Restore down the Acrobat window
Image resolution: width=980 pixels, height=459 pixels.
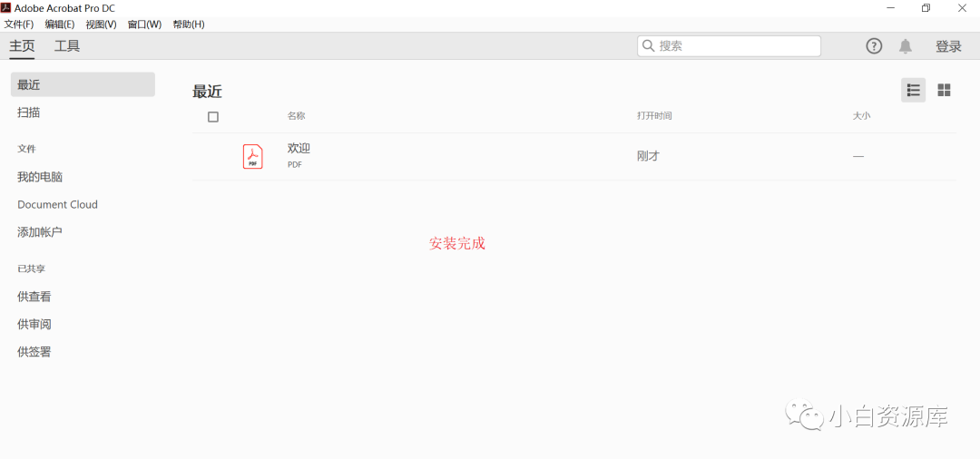926,7
